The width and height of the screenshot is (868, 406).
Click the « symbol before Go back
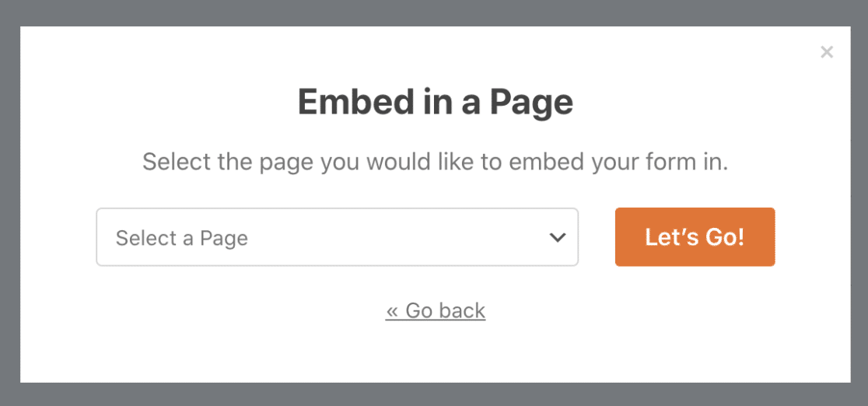pos(392,311)
